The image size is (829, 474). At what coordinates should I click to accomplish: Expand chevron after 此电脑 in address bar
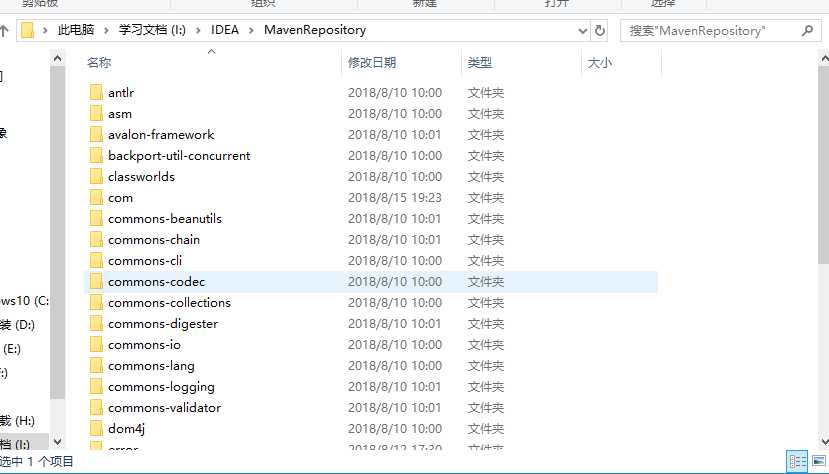(x=106, y=30)
